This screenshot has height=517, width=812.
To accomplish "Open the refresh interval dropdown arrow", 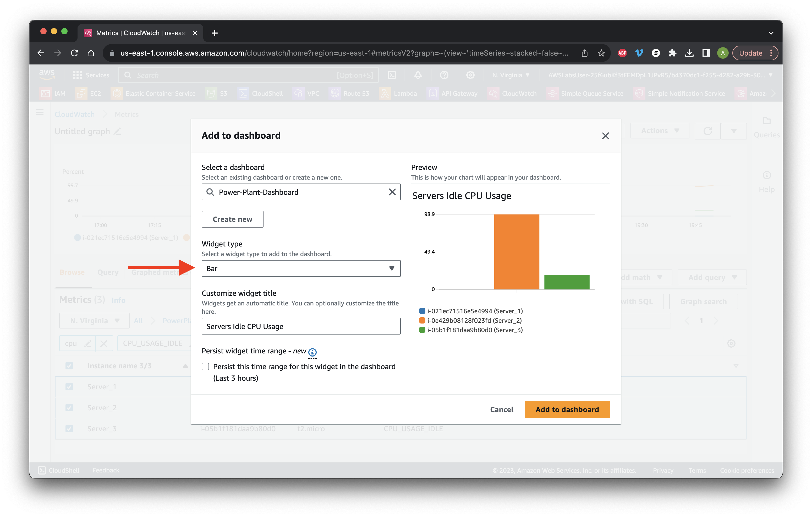I will (734, 131).
